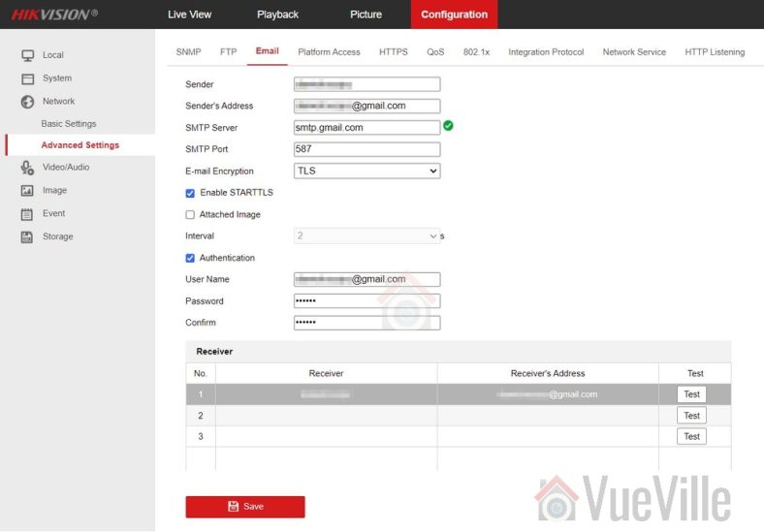Viewport: 764px width, 532px height.
Task: Switch to the SNMP settings tab
Action: click(188, 52)
